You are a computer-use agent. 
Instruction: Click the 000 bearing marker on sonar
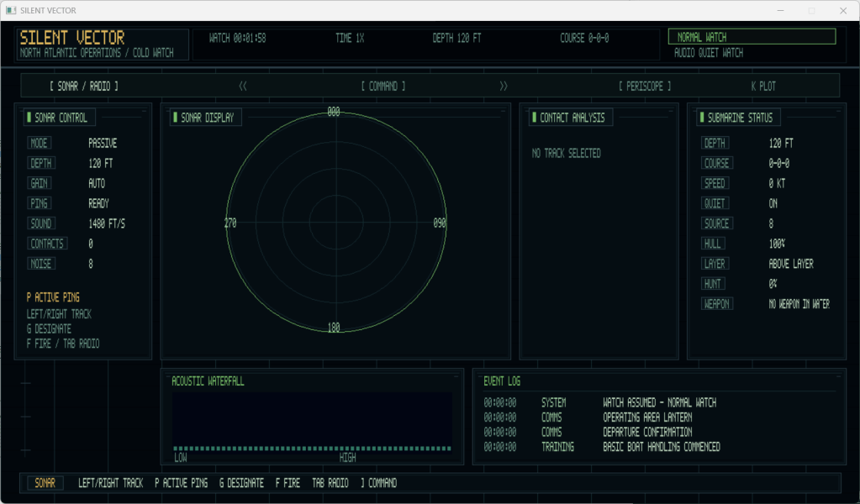(334, 112)
